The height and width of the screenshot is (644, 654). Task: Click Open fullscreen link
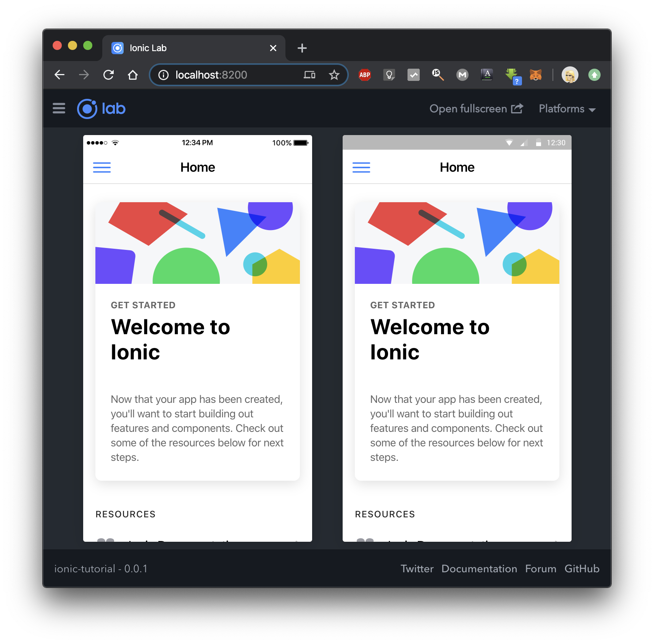pos(476,109)
